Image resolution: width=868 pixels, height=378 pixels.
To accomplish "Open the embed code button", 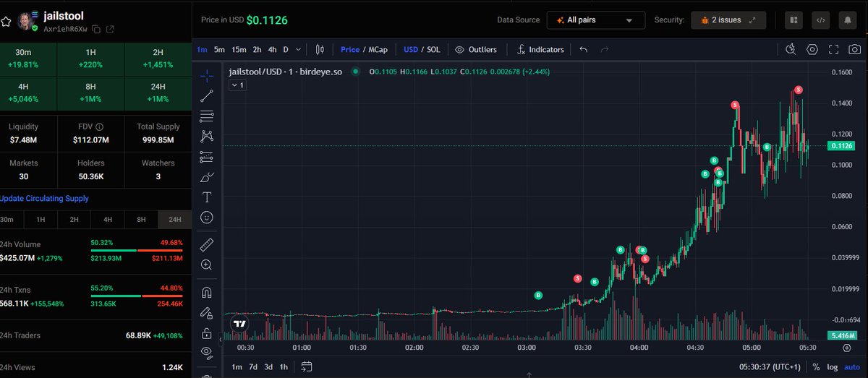I will tap(820, 20).
